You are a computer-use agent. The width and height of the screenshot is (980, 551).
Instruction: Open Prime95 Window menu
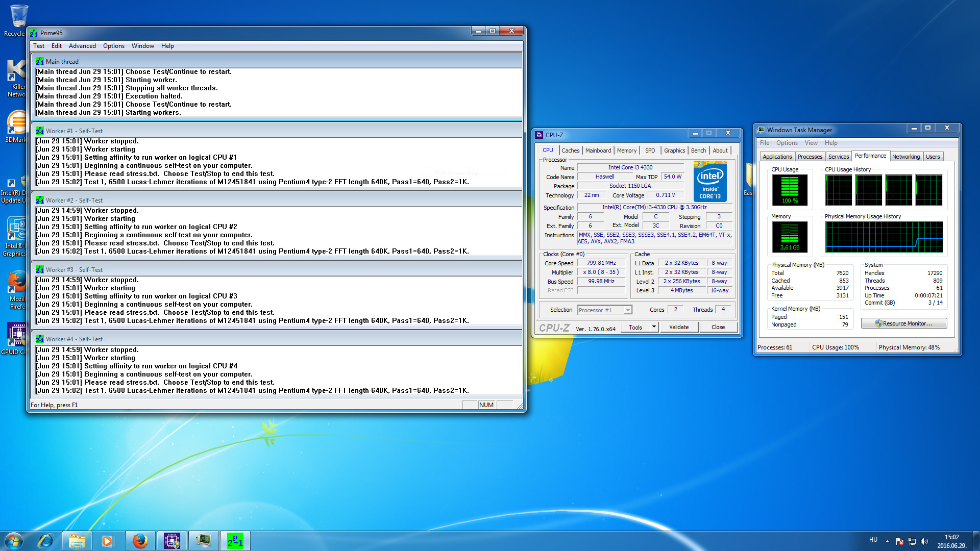pos(143,46)
